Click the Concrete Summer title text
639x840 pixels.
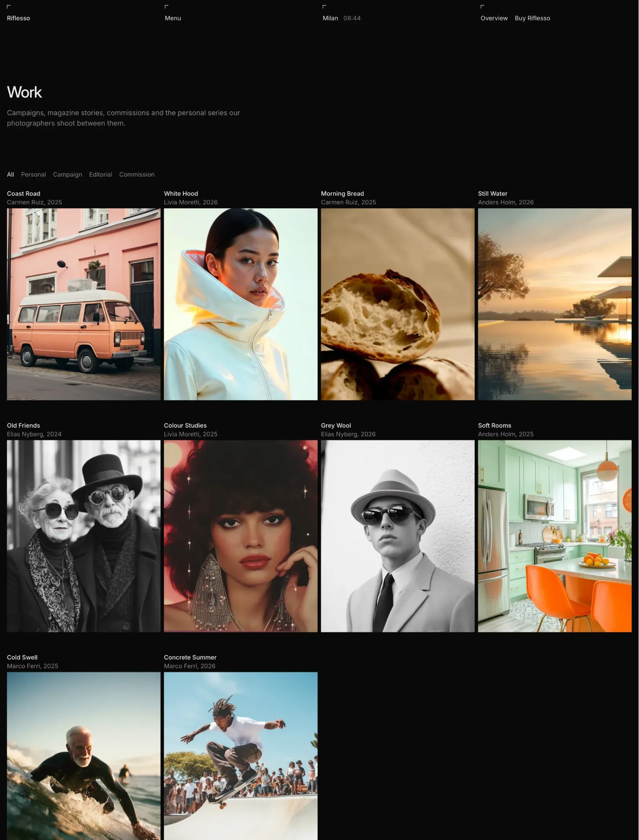pyautogui.click(x=190, y=657)
